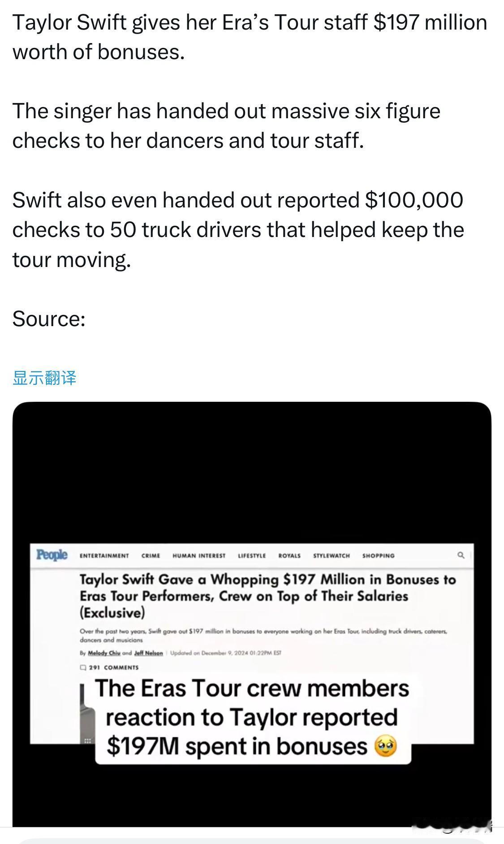
Task: Click the comments speech bubble icon
Action: coord(83,667)
